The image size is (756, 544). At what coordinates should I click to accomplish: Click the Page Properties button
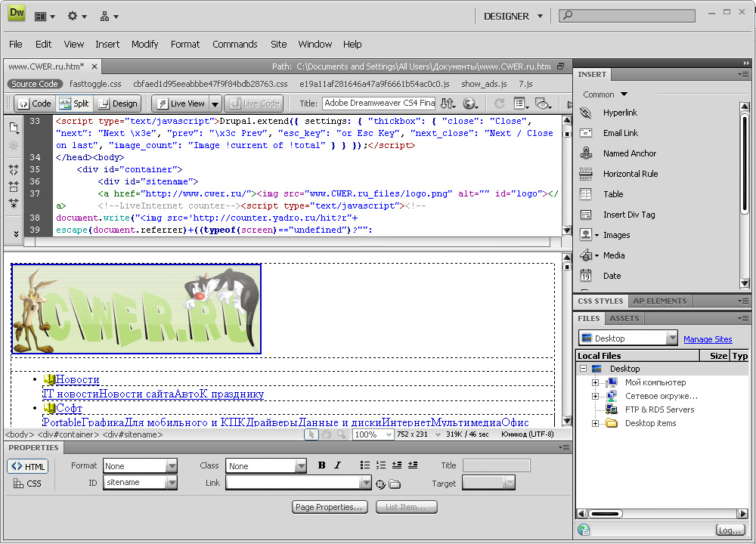[330, 507]
